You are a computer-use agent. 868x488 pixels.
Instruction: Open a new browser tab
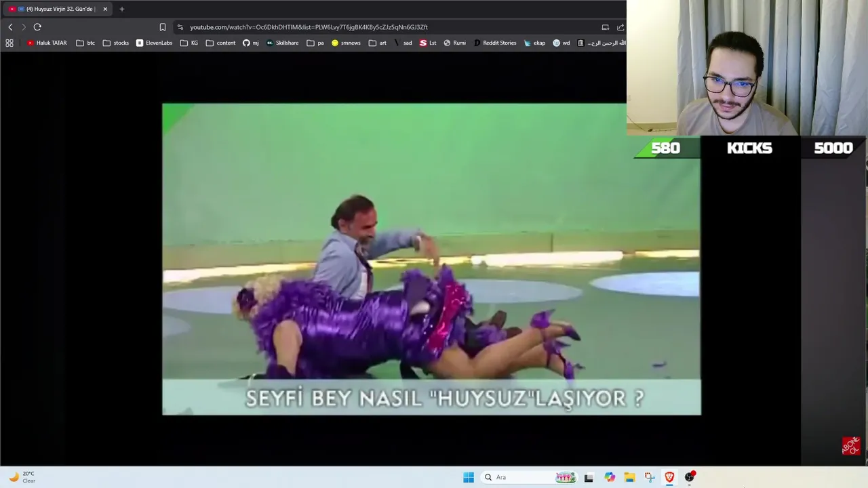point(122,9)
